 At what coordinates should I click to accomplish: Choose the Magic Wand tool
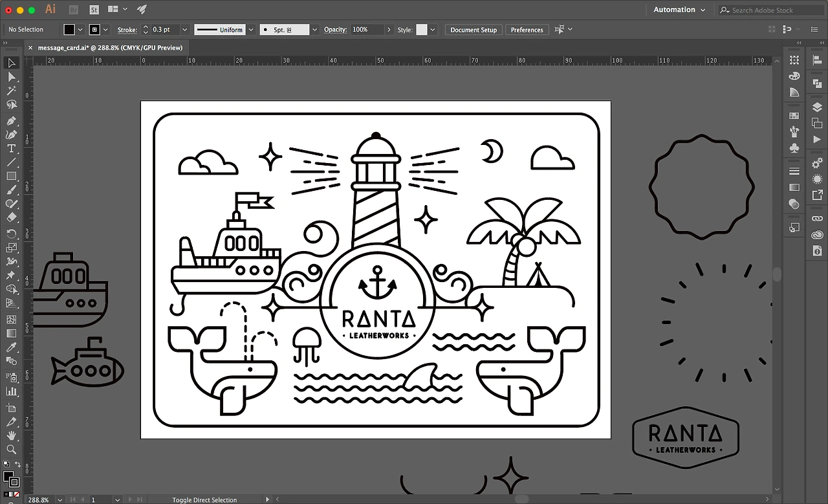11,91
